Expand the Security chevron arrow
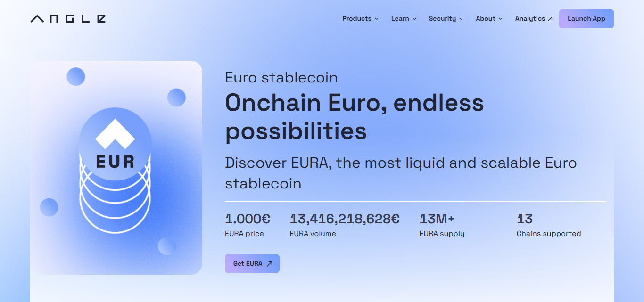644x302 pixels. tap(461, 19)
